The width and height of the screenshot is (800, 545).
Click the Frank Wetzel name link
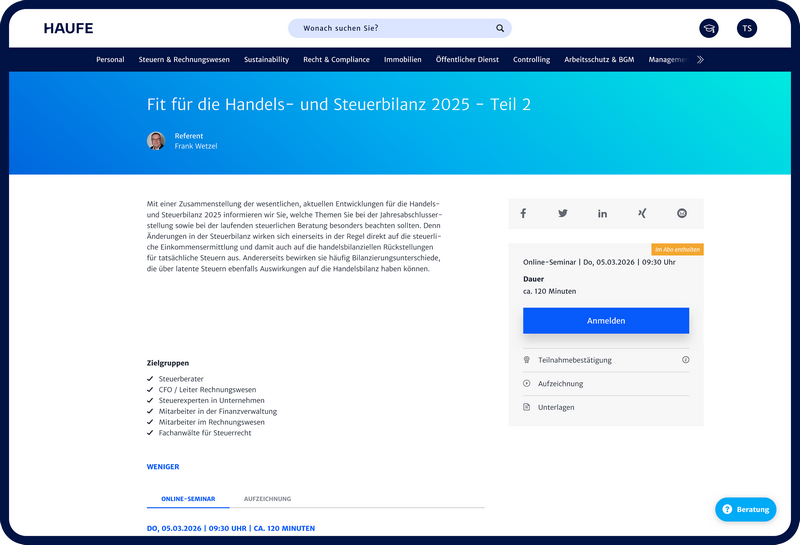[x=196, y=146]
